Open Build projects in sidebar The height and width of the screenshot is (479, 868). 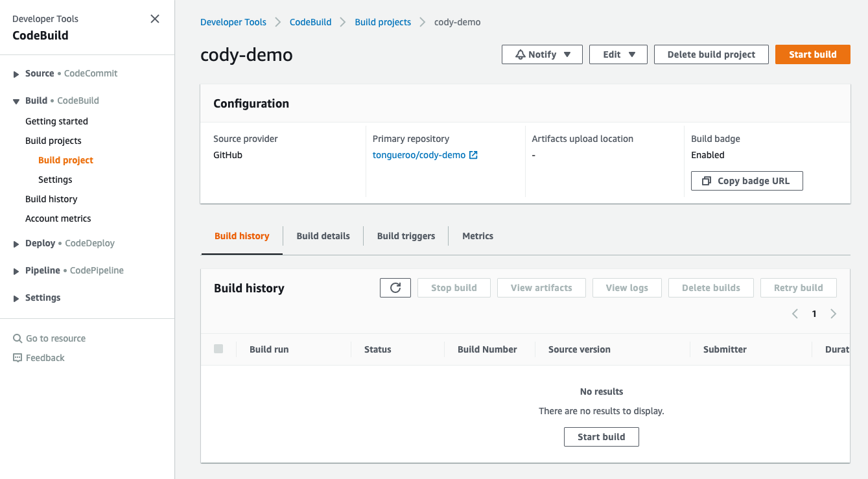tap(53, 141)
